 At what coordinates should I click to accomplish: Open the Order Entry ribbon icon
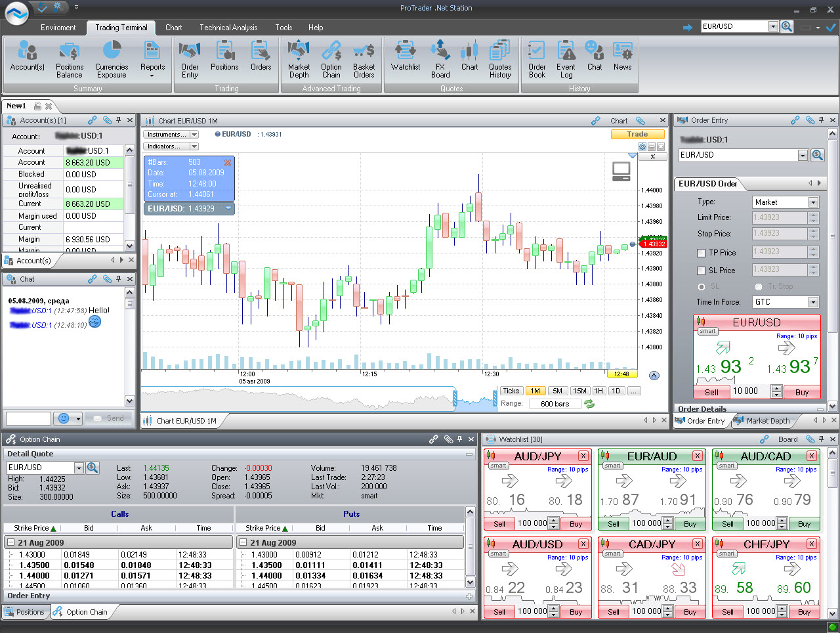[x=190, y=60]
